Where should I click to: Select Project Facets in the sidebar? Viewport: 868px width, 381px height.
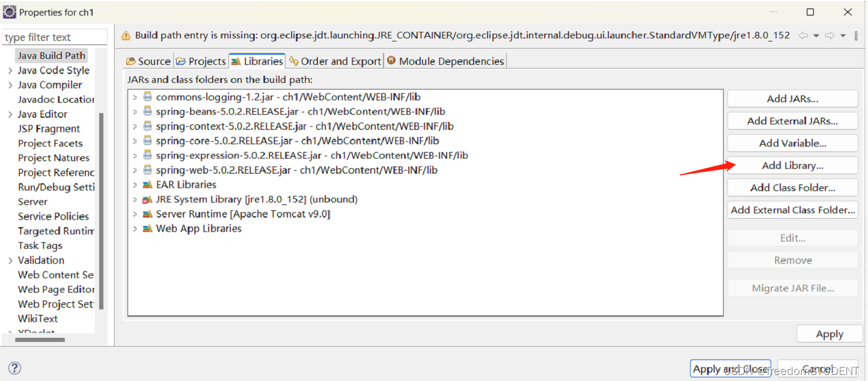pyautogui.click(x=50, y=143)
